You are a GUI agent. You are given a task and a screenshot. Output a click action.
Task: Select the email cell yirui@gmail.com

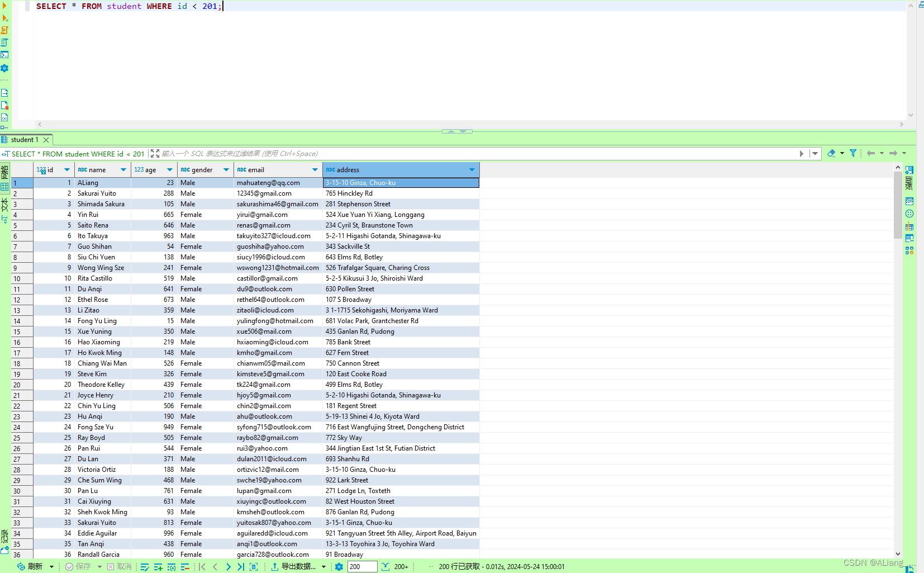click(x=278, y=215)
